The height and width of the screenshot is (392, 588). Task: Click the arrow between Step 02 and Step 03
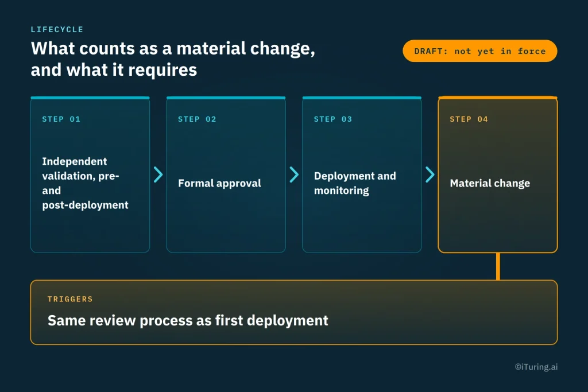point(294,174)
